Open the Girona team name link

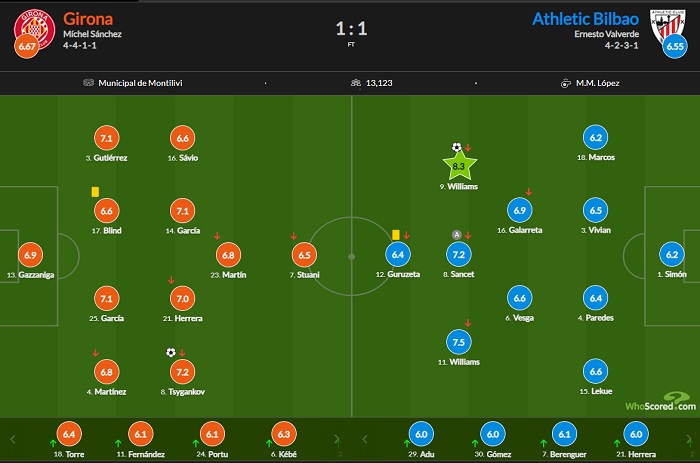88,19
